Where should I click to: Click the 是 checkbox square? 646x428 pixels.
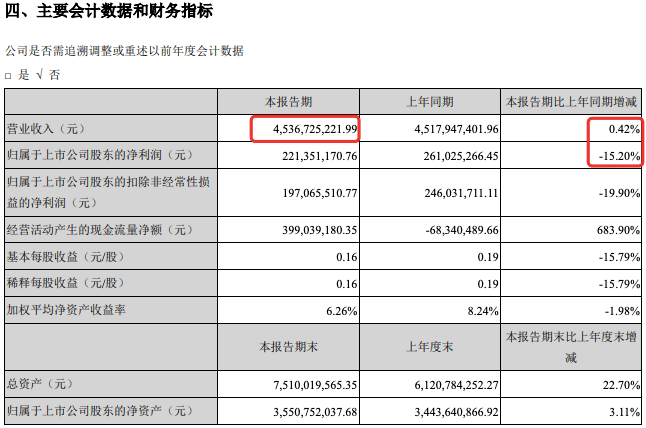click(8, 76)
